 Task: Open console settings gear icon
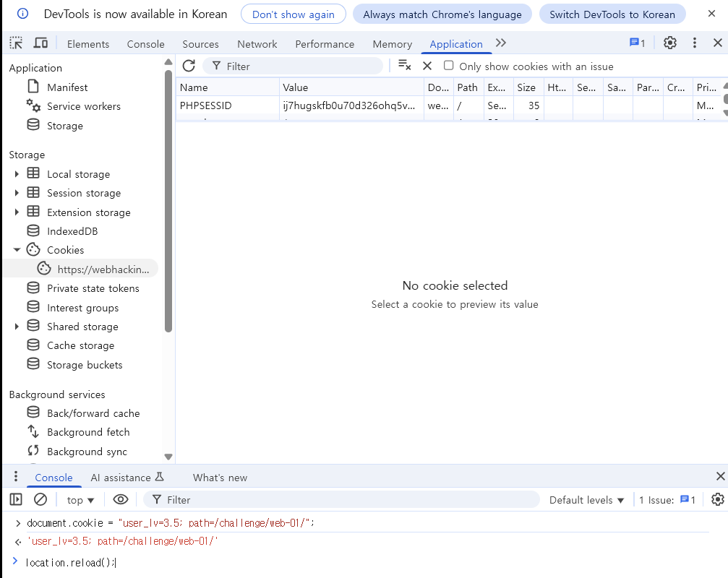718,499
